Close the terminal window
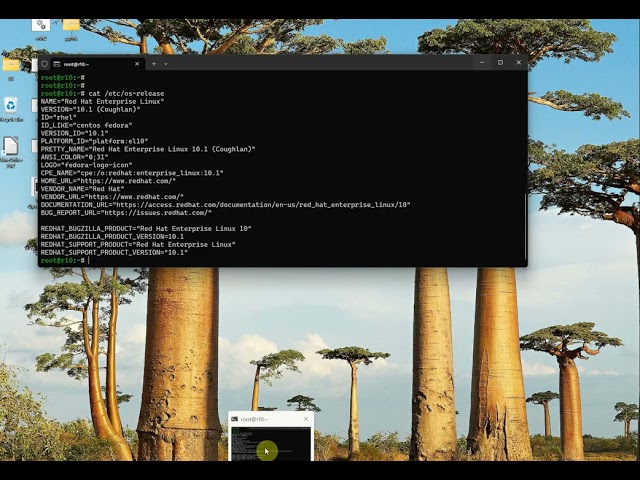This screenshot has height=480, width=640. tap(518, 62)
